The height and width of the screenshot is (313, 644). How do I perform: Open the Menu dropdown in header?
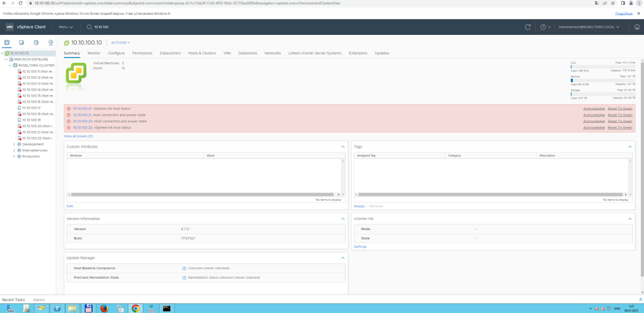[x=66, y=27]
